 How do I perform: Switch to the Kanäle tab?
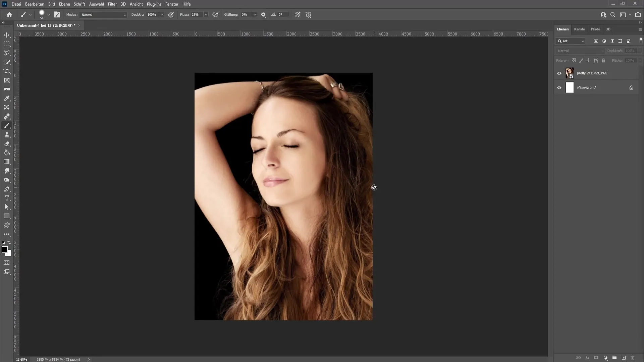tap(579, 29)
